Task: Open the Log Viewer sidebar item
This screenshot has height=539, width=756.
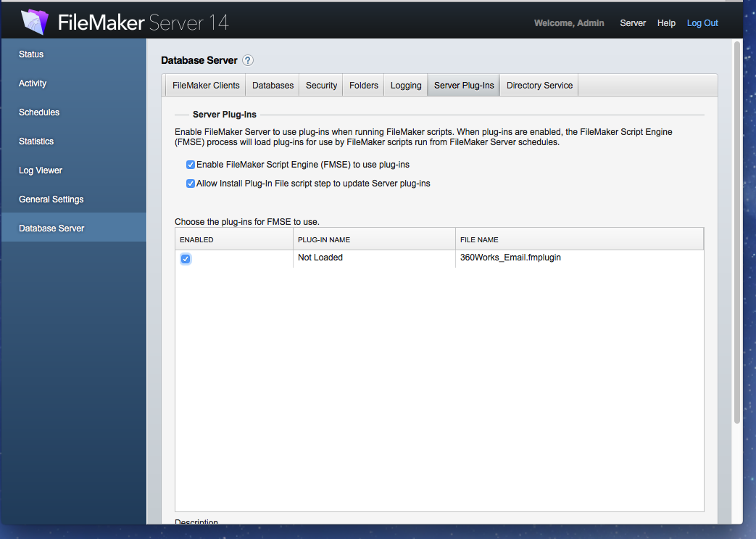Action: tap(41, 170)
